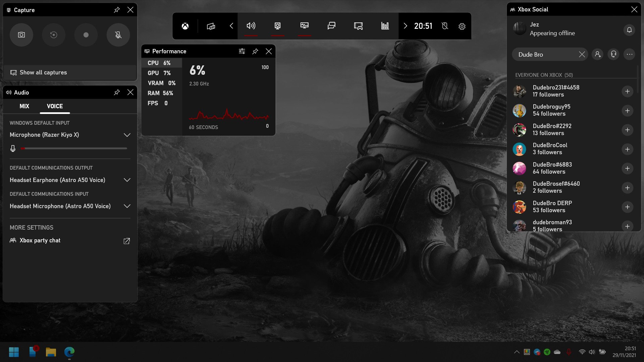This screenshot has width=644, height=362.
Task: Open Wi-Fi network tray icon
Action: pos(582,352)
